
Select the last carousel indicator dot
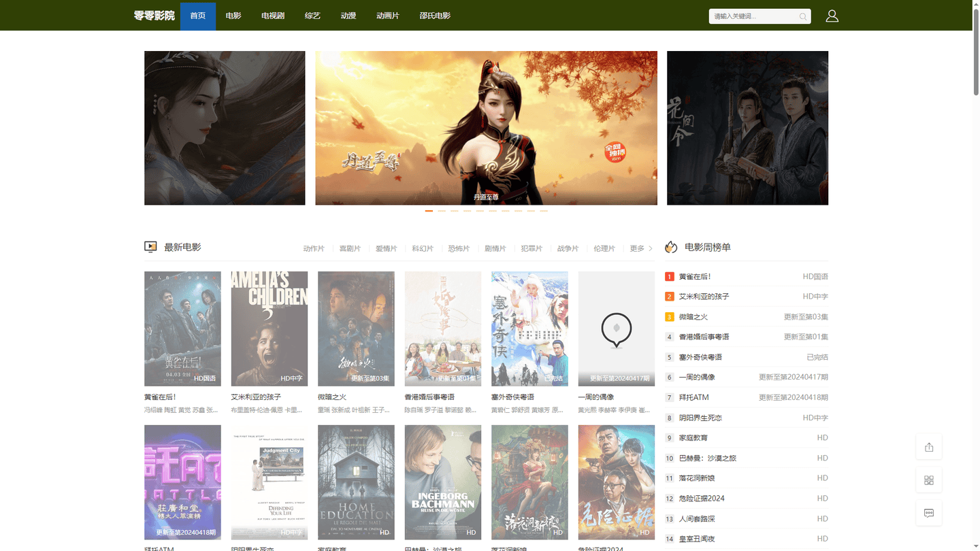click(544, 211)
